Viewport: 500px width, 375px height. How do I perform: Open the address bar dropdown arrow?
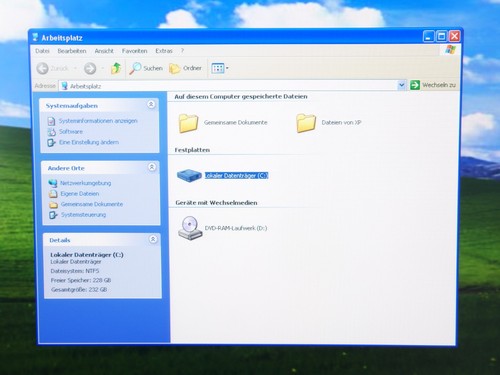pyautogui.click(x=401, y=85)
